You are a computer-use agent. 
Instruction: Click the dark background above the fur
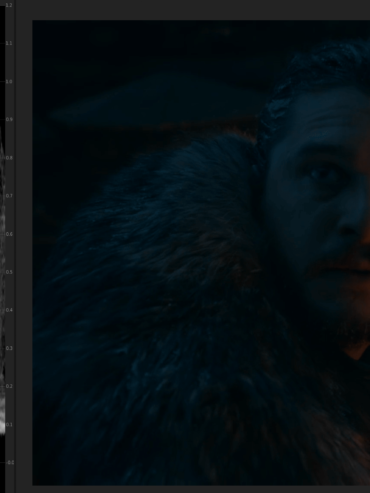tap(133, 67)
